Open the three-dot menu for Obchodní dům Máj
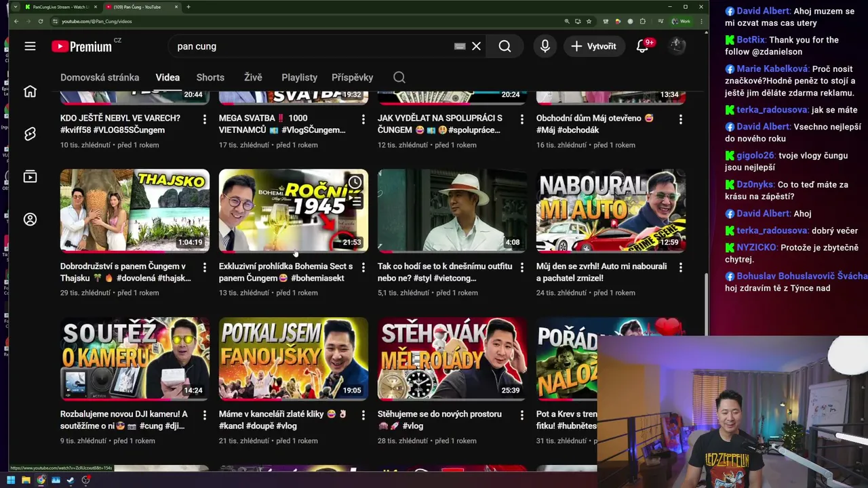 (680, 119)
